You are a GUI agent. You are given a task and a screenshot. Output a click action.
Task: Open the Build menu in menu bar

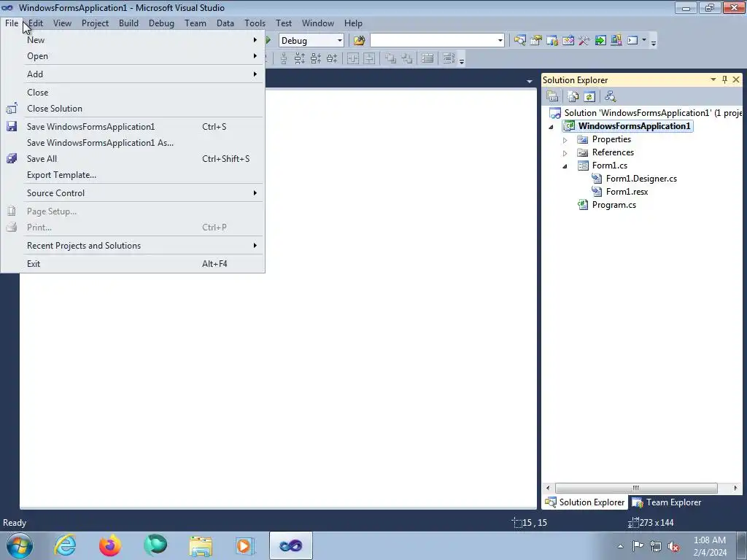click(x=128, y=23)
